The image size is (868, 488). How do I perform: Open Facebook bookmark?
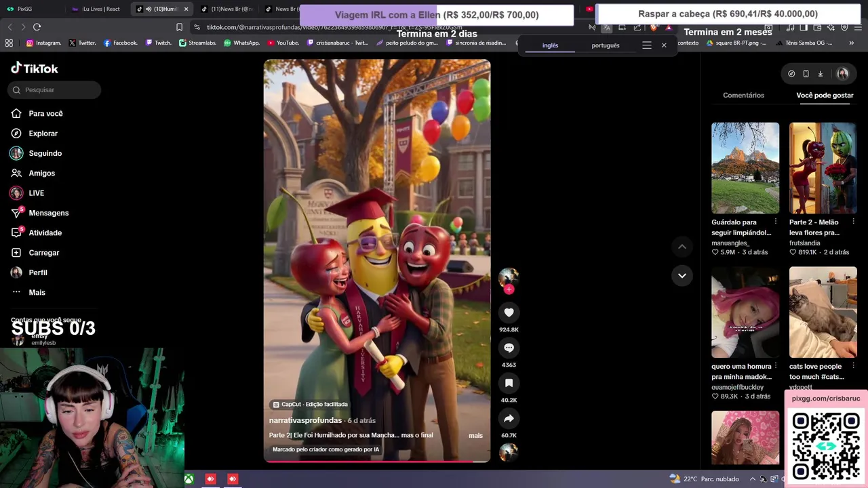[120, 43]
